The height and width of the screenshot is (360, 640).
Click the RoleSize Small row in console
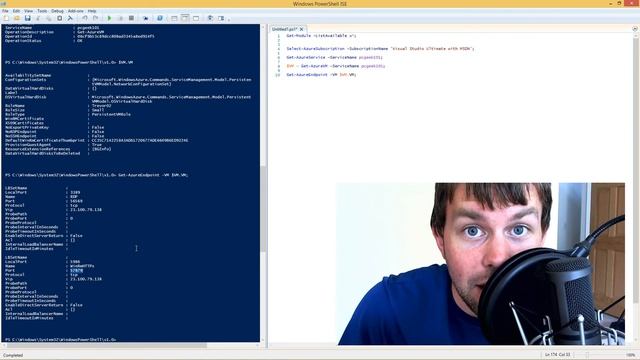(55, 110)
